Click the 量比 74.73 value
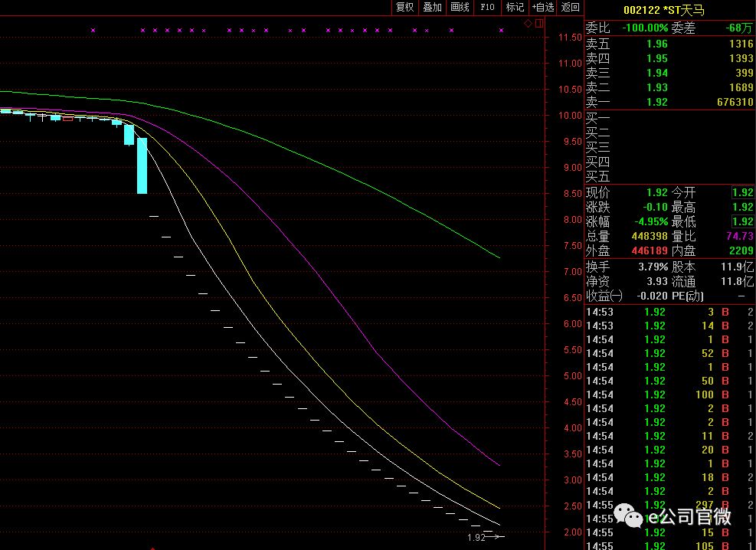This screenshot has height=550, width=756. 739,236
